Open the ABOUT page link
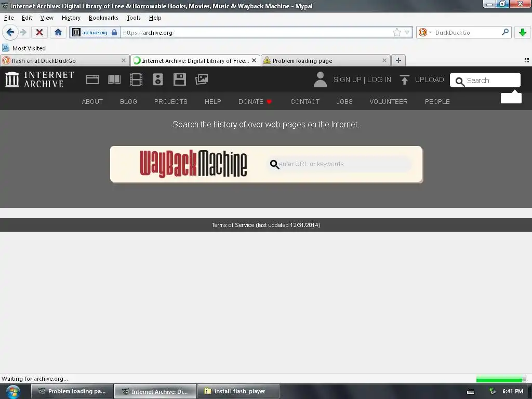 [92, 101]
